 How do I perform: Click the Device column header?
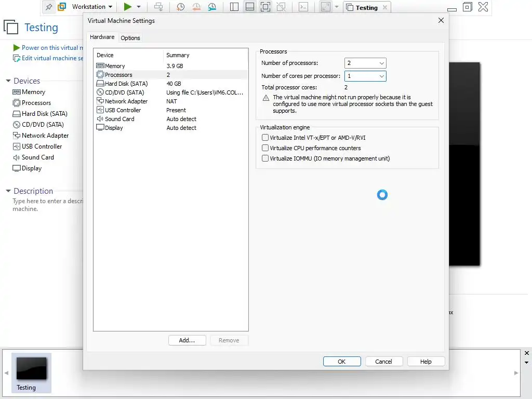(128, 55)
